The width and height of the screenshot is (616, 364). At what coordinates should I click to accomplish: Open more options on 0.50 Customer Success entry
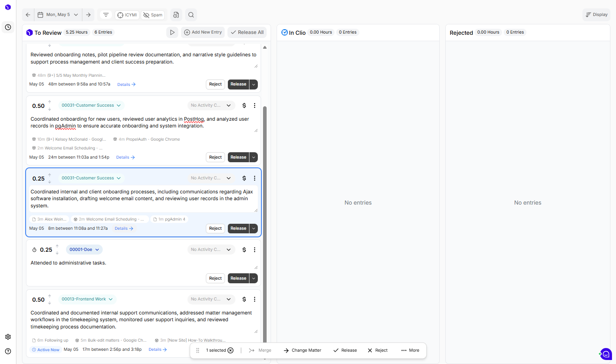pyautogui.click(x=255, y=105)
